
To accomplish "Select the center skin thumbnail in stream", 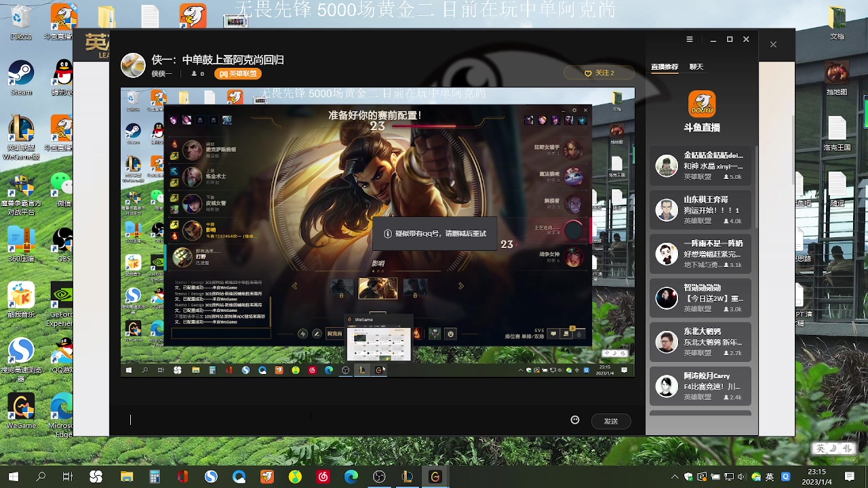I will coord(378,288).
